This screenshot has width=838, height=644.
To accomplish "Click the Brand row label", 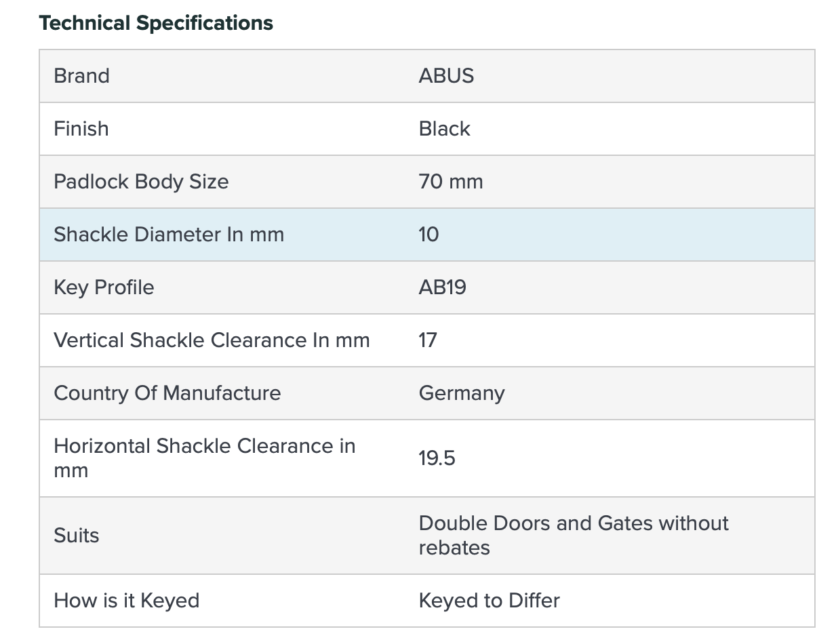I will pyautogui.click(x=81, y=75).
